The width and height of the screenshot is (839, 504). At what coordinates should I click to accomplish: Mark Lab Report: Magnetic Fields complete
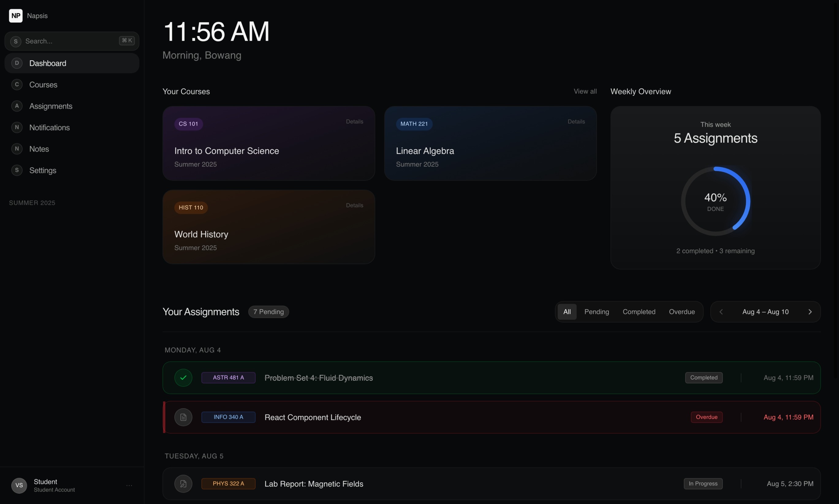click(183, 483)
